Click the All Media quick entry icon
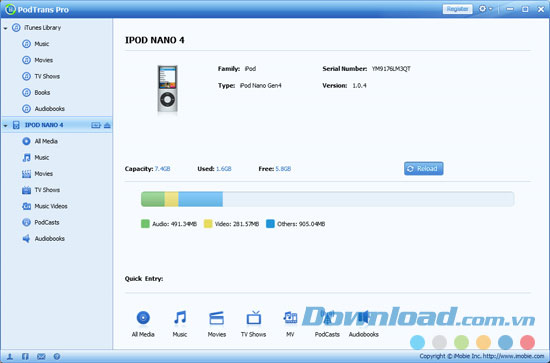This screenshot has height=363, width=550. 143,318
